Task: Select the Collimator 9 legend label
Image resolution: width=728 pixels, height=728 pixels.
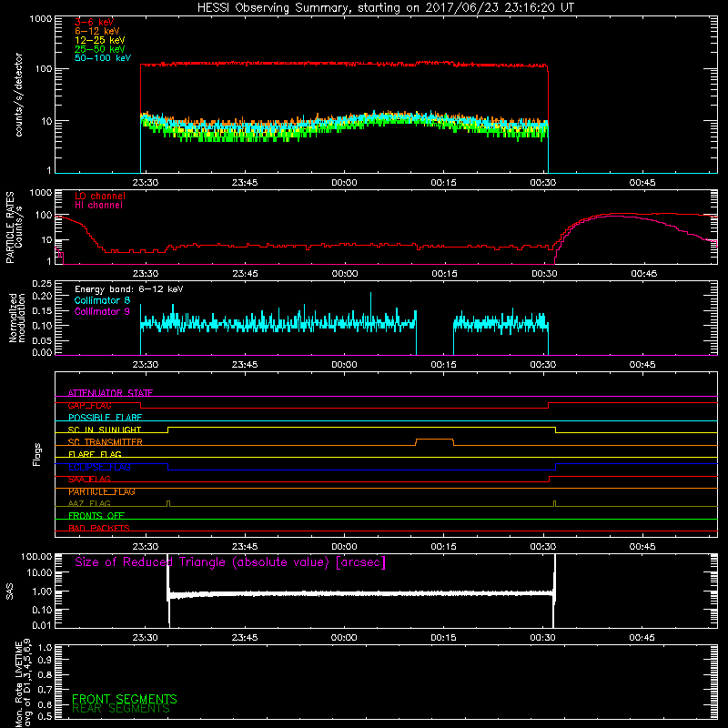Action: coord(102,311)
